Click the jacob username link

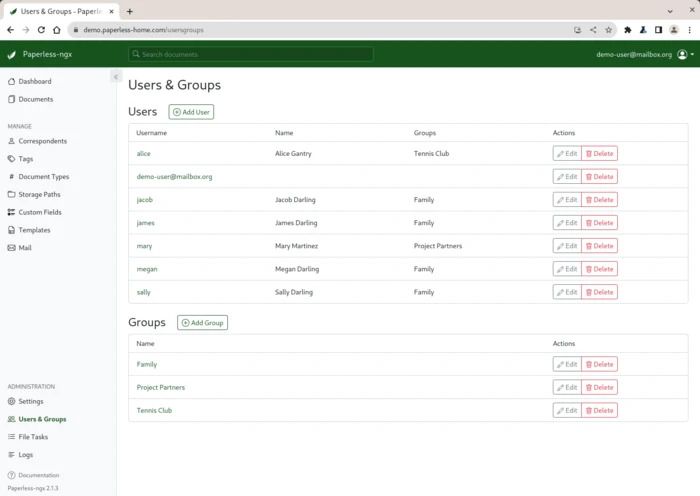pyautogui.click(x=145, y=200)
